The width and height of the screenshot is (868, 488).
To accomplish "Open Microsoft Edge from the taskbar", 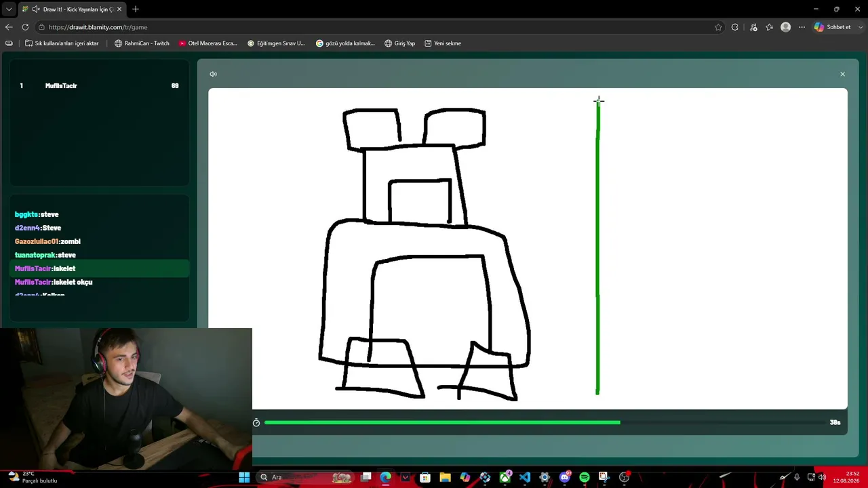I will (x=386, y=477).
